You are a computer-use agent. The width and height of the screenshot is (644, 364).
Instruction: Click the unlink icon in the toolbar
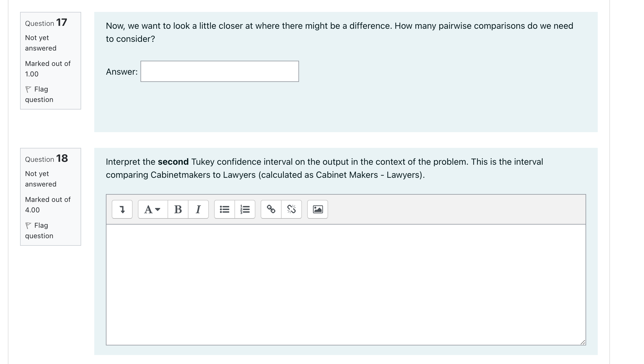291,209
